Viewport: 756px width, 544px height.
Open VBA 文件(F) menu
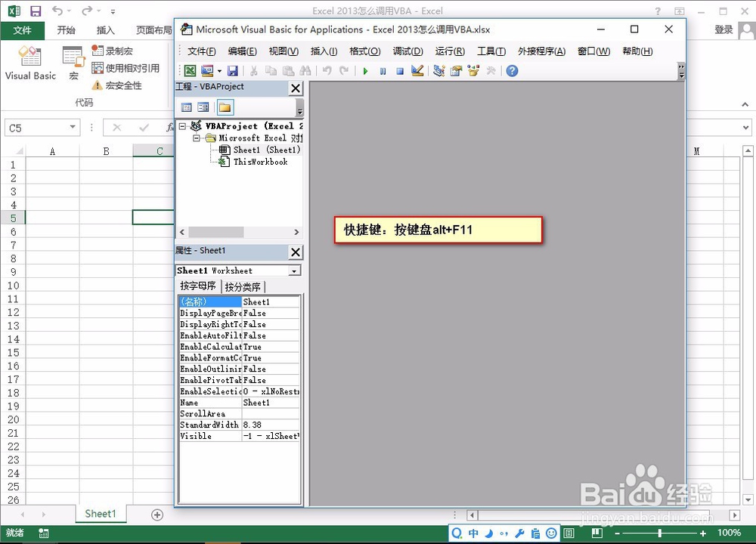tap(202, 51)
